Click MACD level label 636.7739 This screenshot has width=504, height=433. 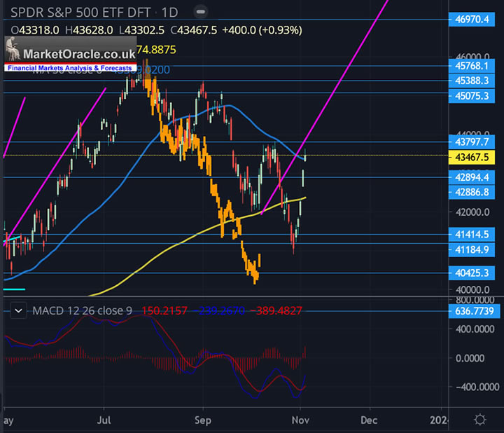474,311
